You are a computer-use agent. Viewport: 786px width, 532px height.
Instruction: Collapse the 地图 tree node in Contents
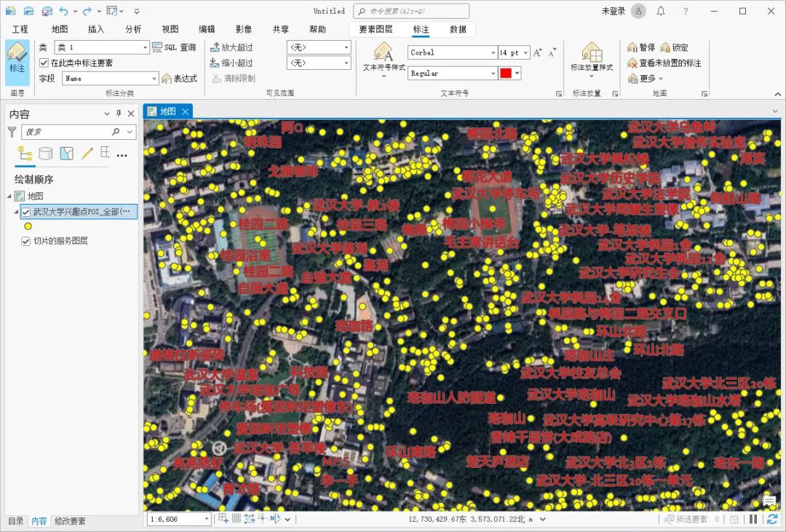[x=10, y=196]
